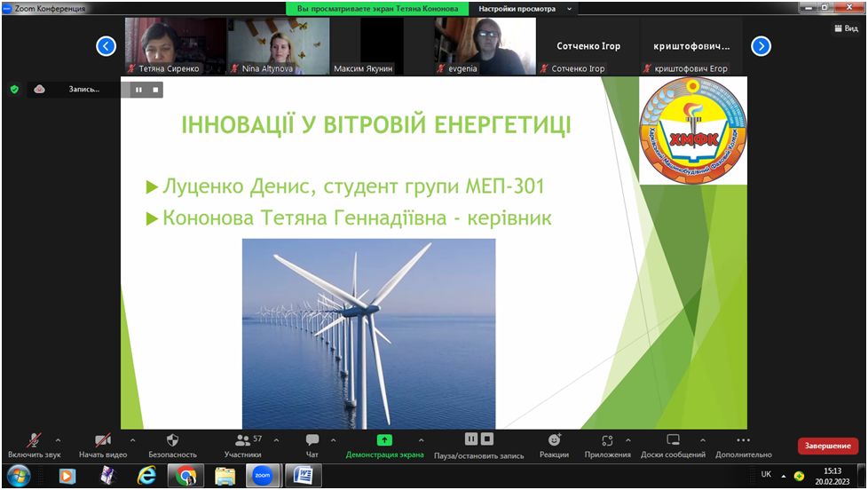Image resolution: width=868 pixels, height=490 pixels.
Task: Click the taskbar icon right of media player
Action: click(107, 476)
